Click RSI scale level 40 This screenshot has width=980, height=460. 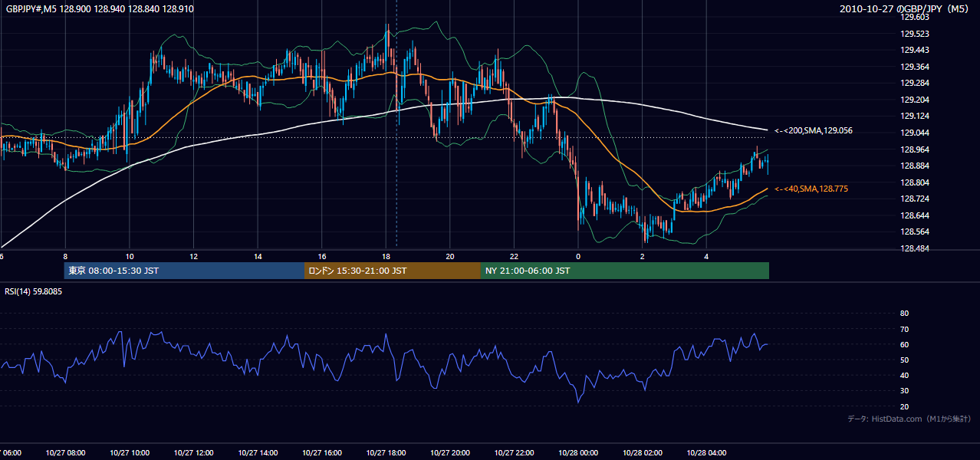point(904,375)
